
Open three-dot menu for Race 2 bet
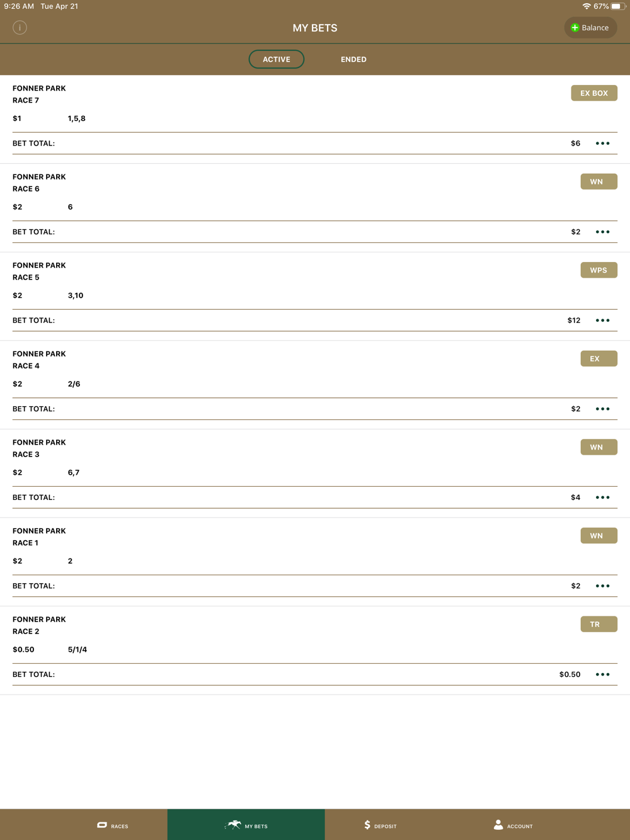click(x=603, y=674)
